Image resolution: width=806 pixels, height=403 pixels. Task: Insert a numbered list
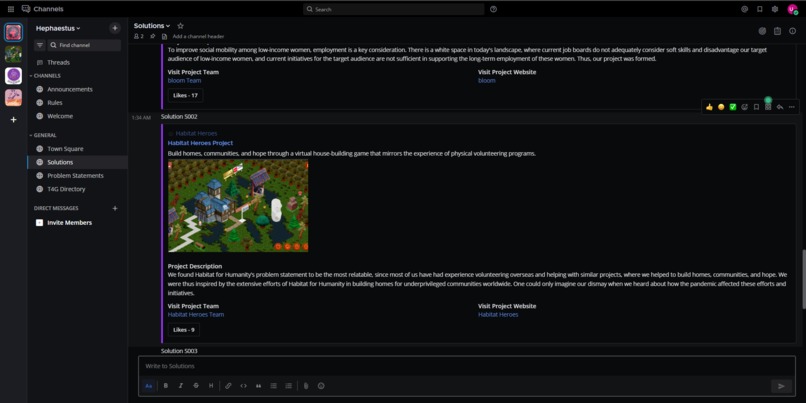coord(288,386)
